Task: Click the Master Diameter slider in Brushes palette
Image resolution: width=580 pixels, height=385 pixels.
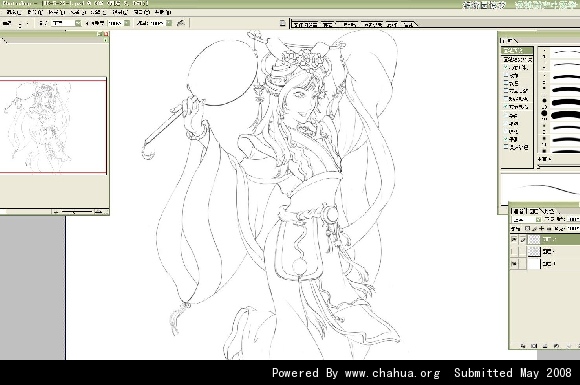Action: (559, 166)
